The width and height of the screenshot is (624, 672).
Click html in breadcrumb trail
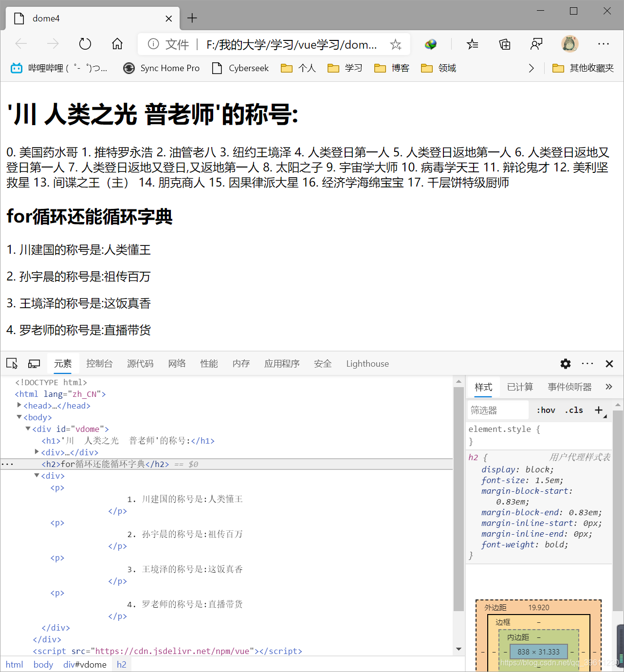pyautogui.click(x=15, y=664)
